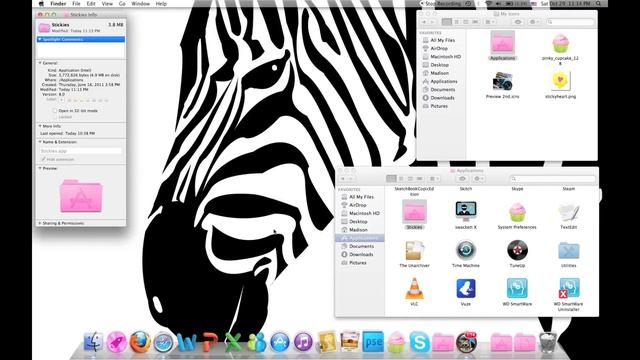640x360 pixels.
Task: Select AirDrop in My Icons window sidebar
Action: click(x=439, y=48)
